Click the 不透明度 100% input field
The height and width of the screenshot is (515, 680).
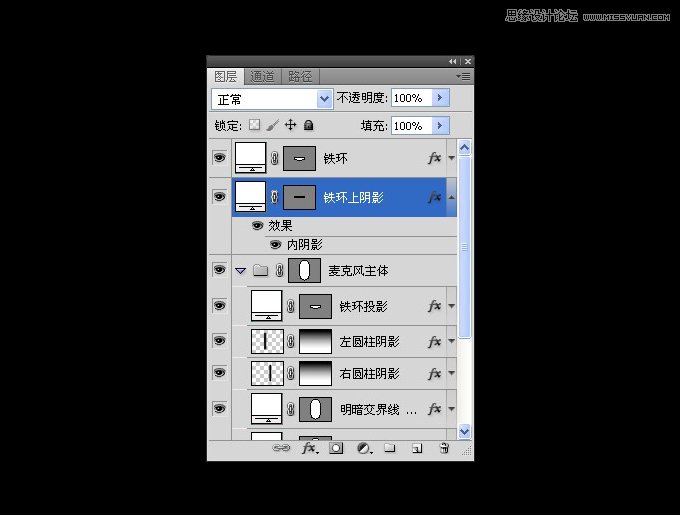click(x=412, y=98)
